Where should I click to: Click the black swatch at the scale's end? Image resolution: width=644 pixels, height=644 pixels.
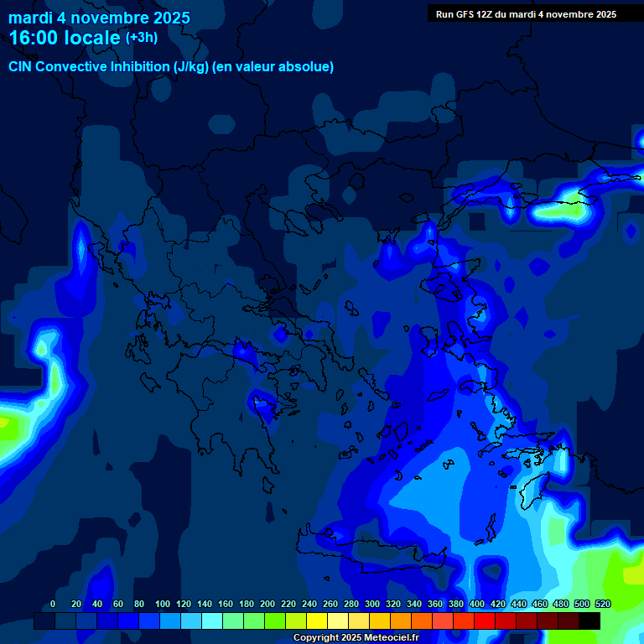[589, 621]
